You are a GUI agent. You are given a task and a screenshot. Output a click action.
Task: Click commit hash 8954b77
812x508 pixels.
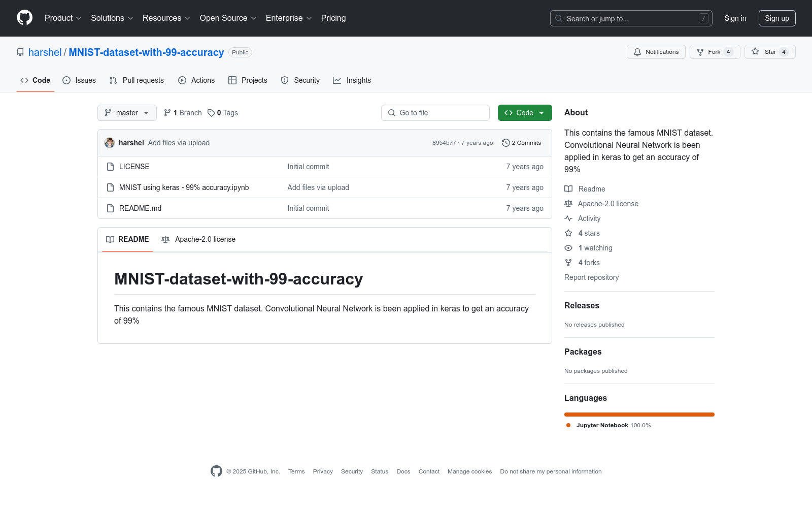click(444, 143)
